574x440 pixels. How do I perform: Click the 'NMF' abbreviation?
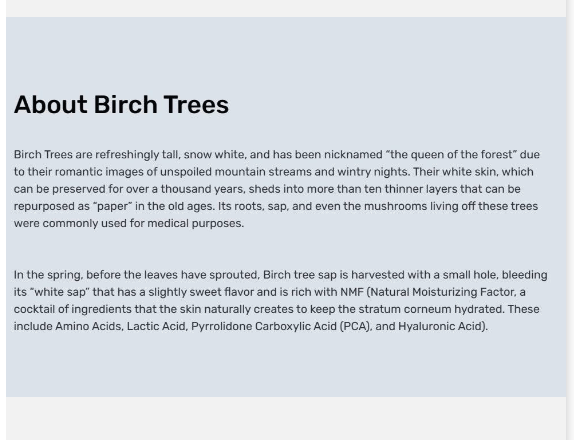pyautogui.click(x=351, y=292)
